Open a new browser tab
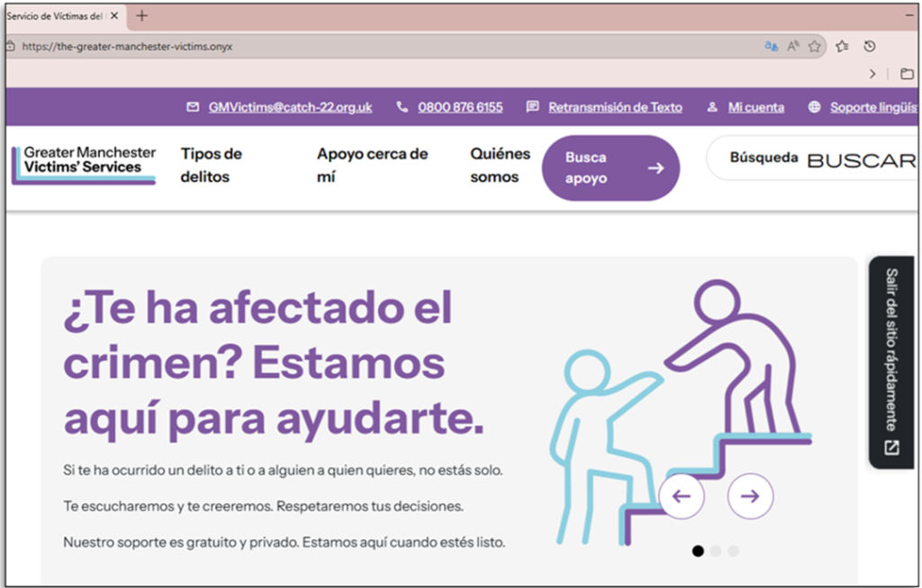Screen dimensions: 922x588 (141, 15)
